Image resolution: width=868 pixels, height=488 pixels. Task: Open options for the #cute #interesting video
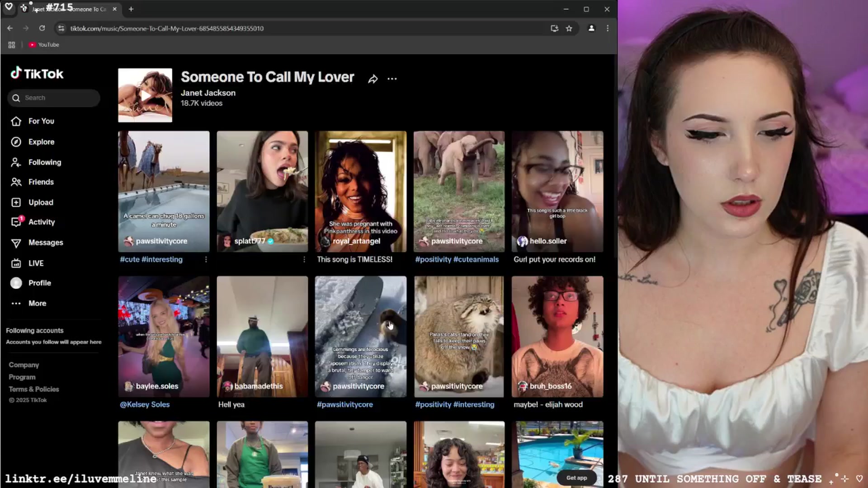206,259
